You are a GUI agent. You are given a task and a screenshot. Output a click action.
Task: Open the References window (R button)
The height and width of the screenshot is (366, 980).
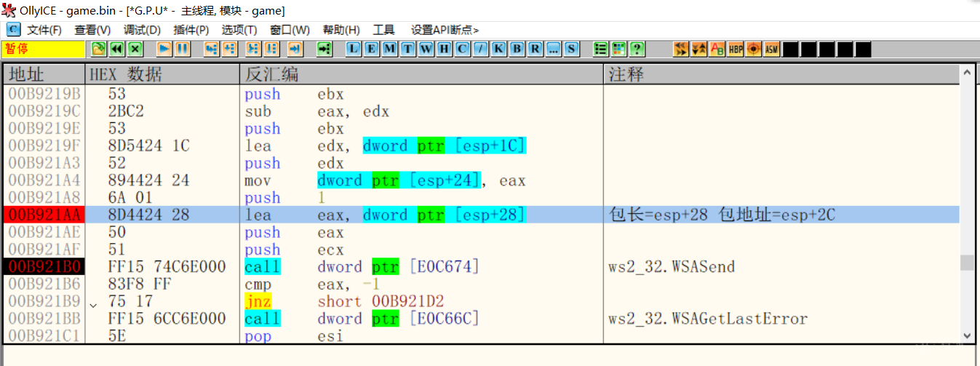pos(535,49)
